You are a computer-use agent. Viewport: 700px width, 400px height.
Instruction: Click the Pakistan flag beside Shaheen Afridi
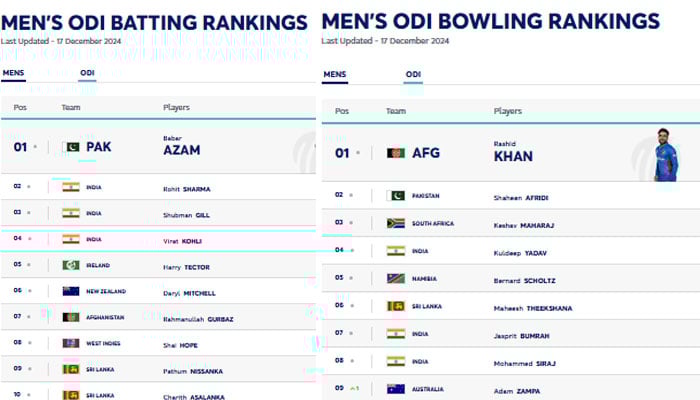coord(396,196)
